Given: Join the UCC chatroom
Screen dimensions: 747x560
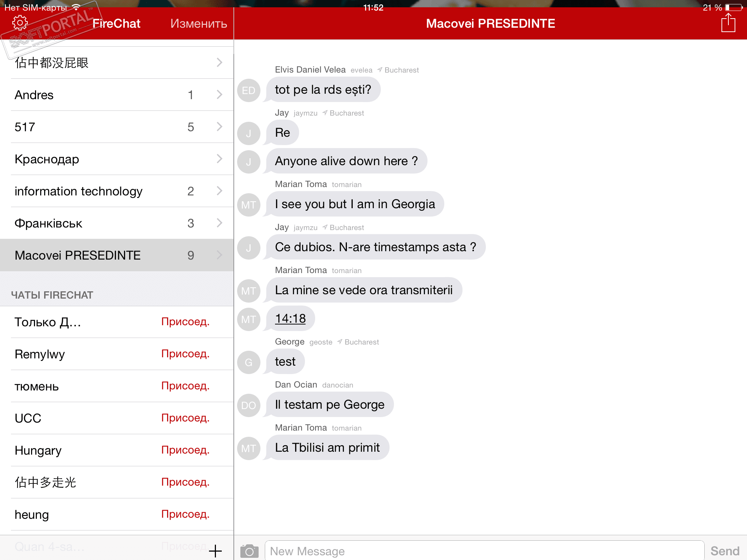Looking at the screenshot, I should click(185, 418).
